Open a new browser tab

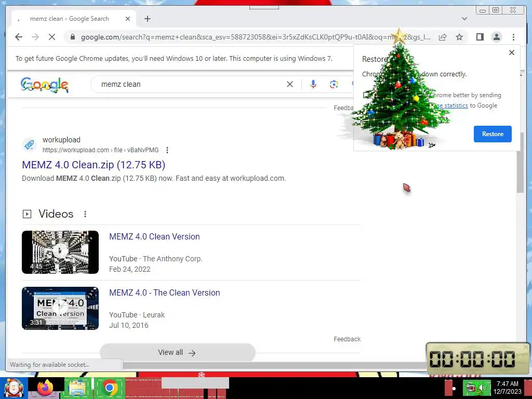[147, 19]
